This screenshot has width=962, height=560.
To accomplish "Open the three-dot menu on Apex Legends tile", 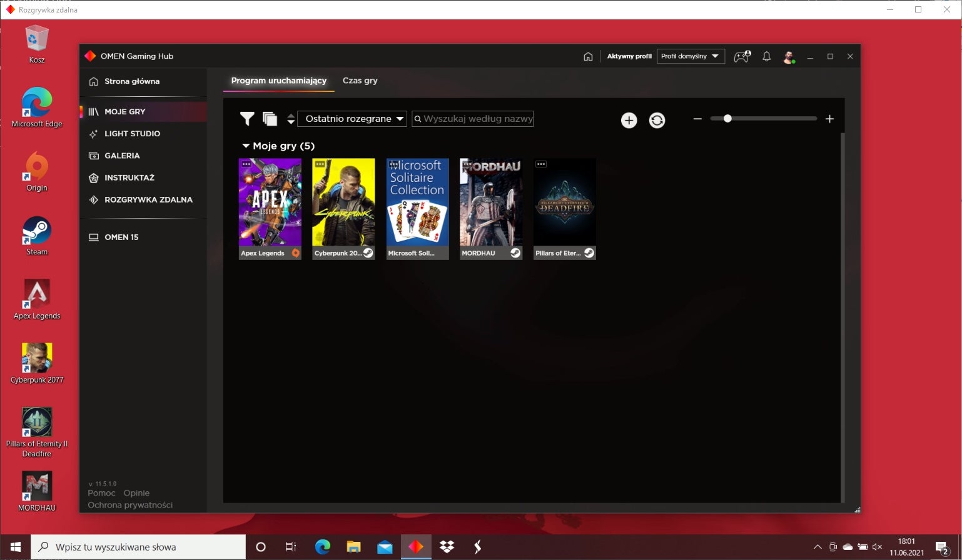I will [246, 164].
